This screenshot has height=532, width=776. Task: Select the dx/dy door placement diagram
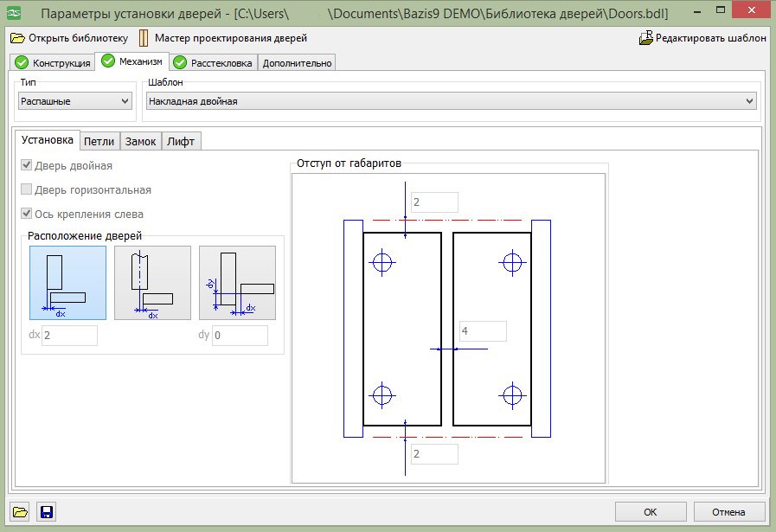tap(237, 283)
